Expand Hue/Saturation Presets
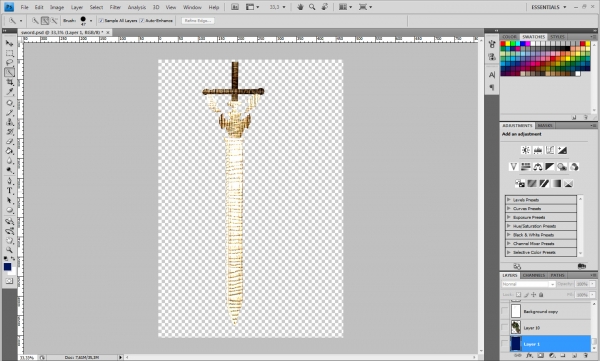The image size is (600, 361). (x=509, y=226)
